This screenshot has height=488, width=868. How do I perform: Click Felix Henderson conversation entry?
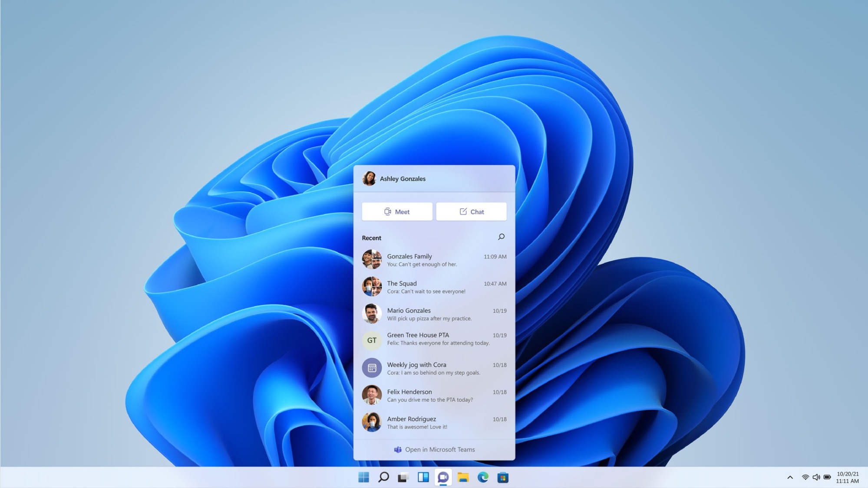434,395
